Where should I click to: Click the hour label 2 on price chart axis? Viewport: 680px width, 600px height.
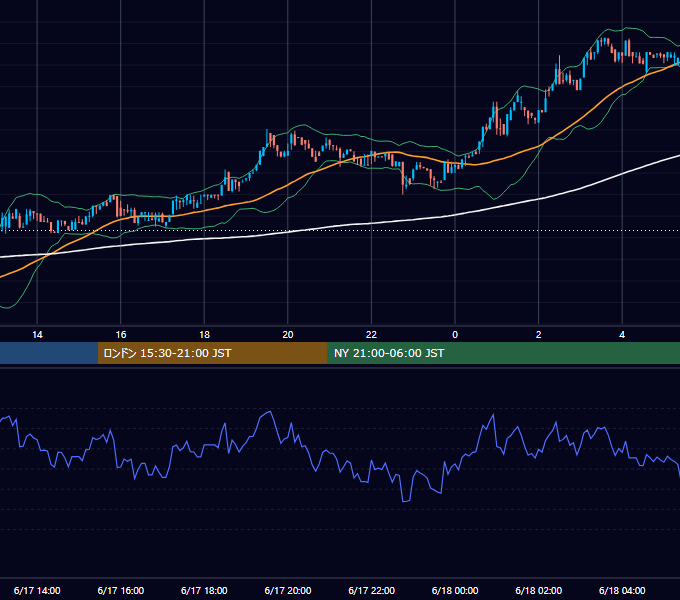coord(539,335)
